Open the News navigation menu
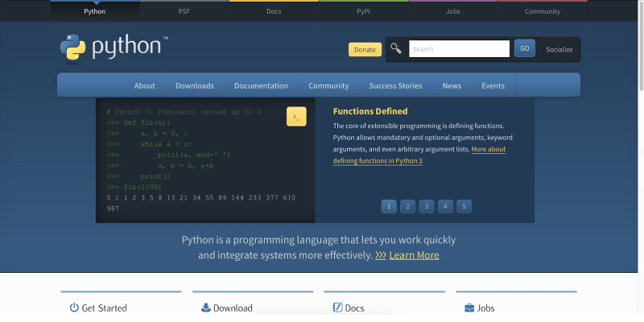 (x=452, y=85)
